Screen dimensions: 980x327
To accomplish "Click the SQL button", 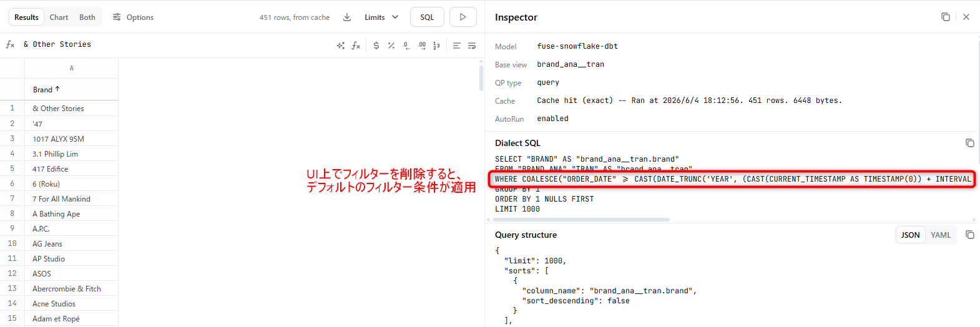I will (x=427, y=17).
